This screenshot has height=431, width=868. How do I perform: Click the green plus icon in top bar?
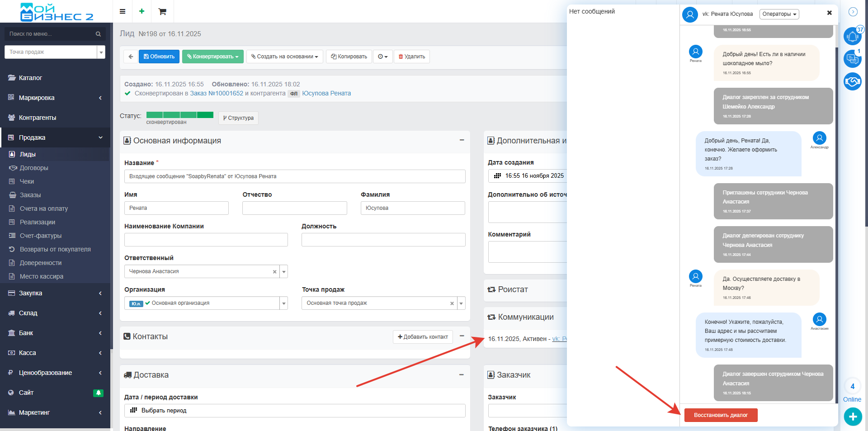click(x=142, y=11)
